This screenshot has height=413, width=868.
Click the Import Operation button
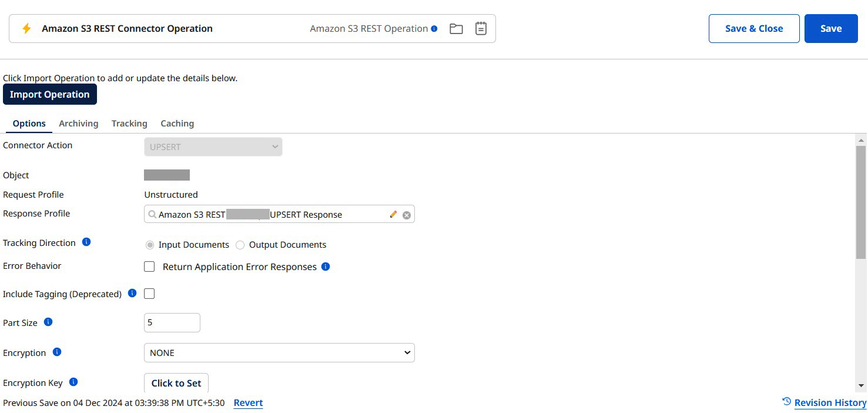(50, 95)
